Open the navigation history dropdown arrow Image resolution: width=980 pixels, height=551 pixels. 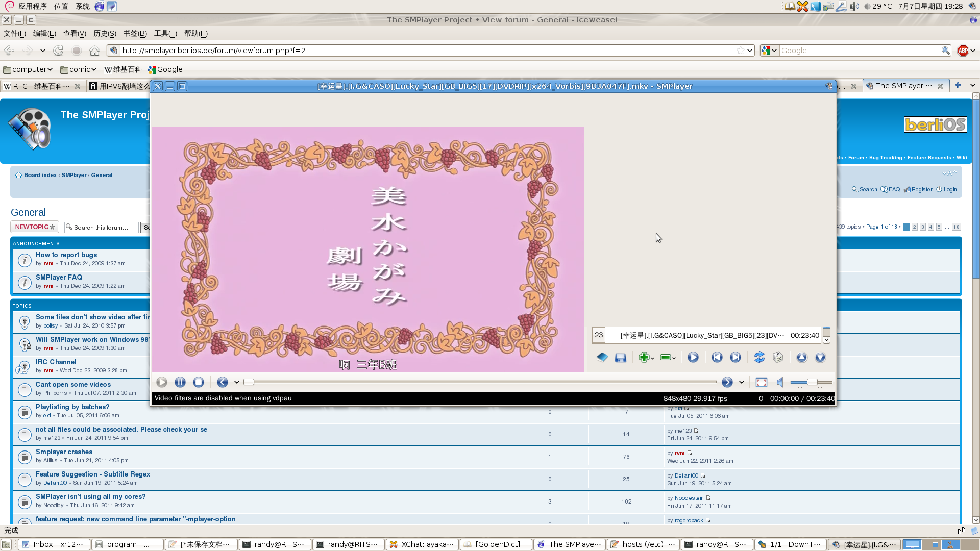tap(42, 51)
